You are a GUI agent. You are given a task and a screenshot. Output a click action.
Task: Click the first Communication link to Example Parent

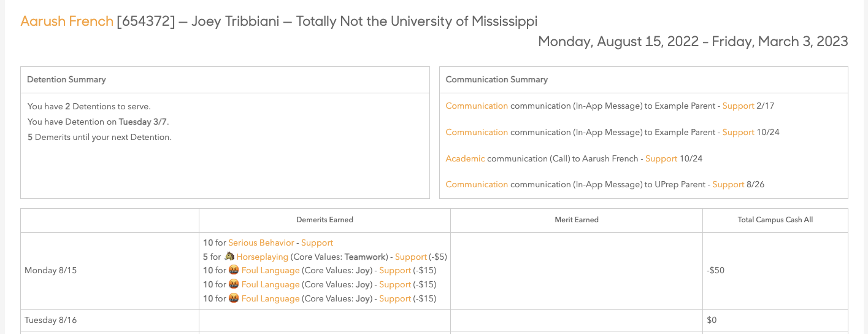[477, 106]
